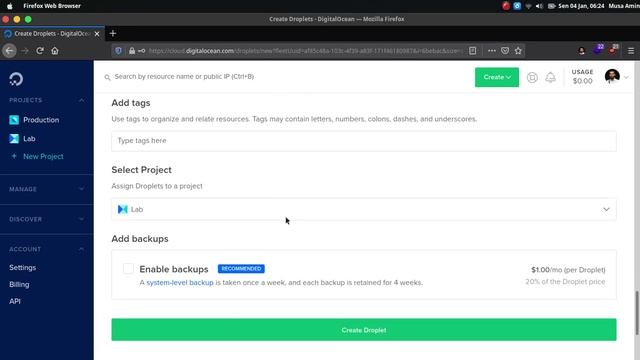Click the purple extension icon with badge
The image size is (640, 360).
(x=598, y=50)
